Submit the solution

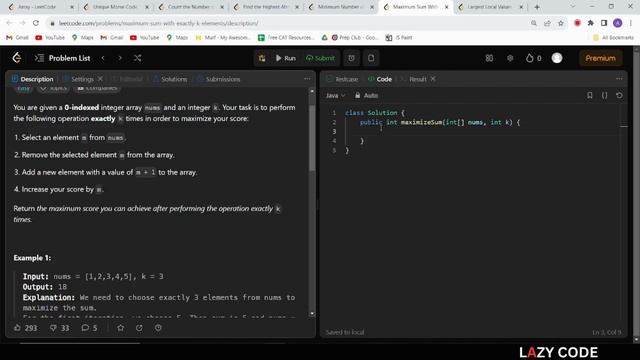point(320,58)
